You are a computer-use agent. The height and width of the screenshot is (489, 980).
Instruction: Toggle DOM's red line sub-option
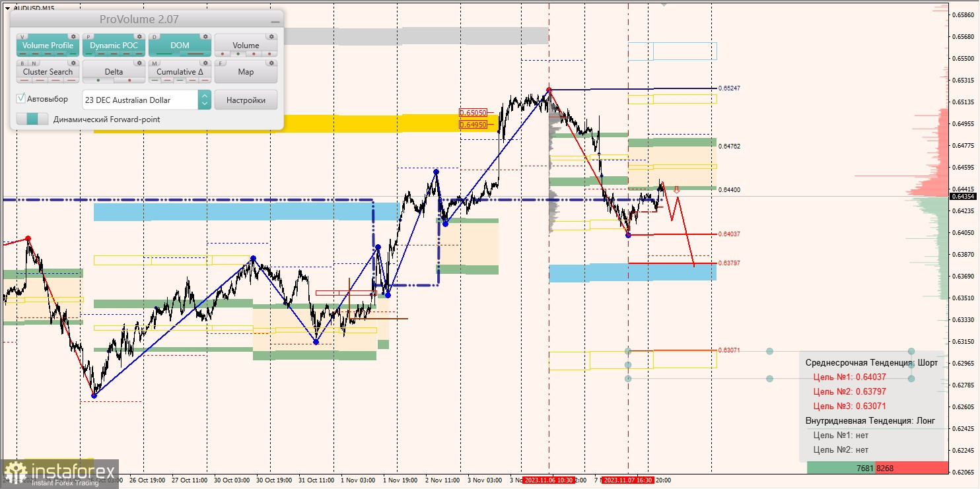pyautogui.click(x=195, y=54)
